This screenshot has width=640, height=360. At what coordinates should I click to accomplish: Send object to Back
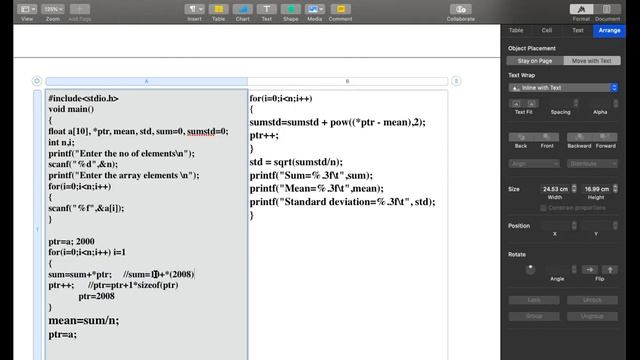click(521, 137)
